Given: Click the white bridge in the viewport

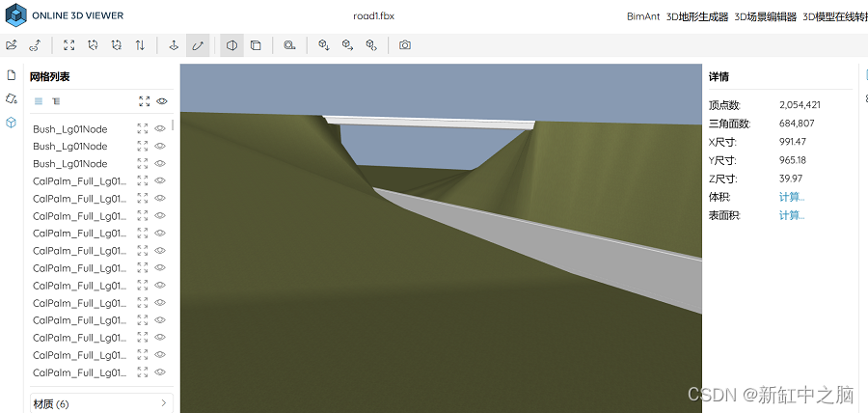Looking at the screenshot, I should pyautogui.click(x=429, y=122).
